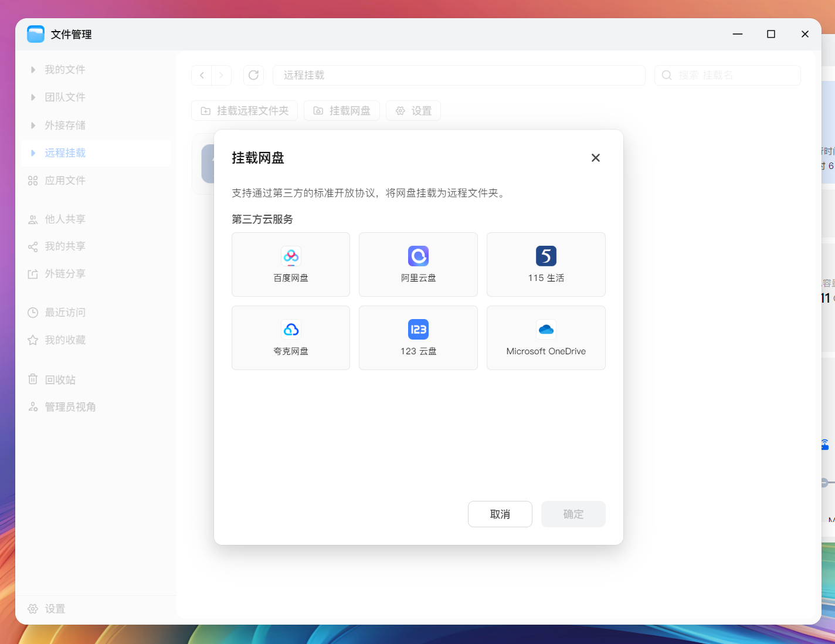This screenshot has height=644, width=835.
Task: Choose the 123 云盘 icon
Action: click(x=418, y=330)
